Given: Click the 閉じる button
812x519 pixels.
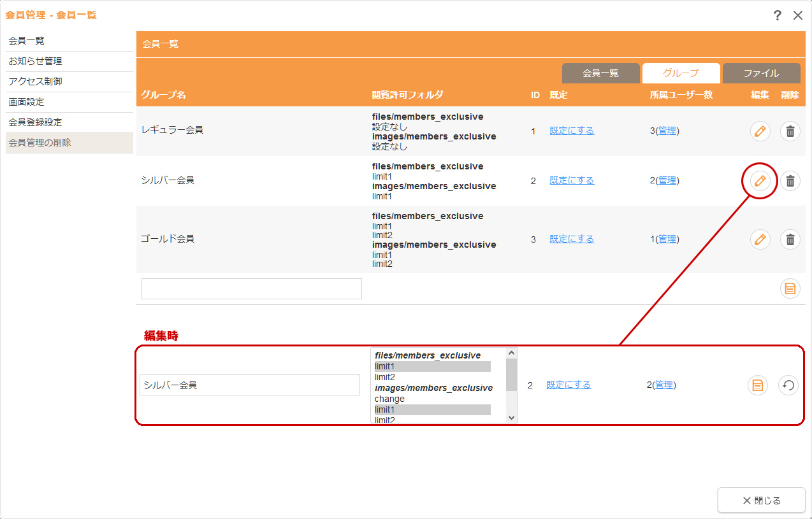Looking at the screenshot, I should click(761, 500).
